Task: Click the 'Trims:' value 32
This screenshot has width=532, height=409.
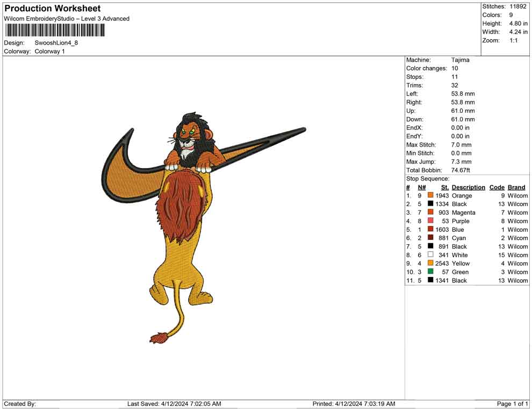Action: coord(454,85)
